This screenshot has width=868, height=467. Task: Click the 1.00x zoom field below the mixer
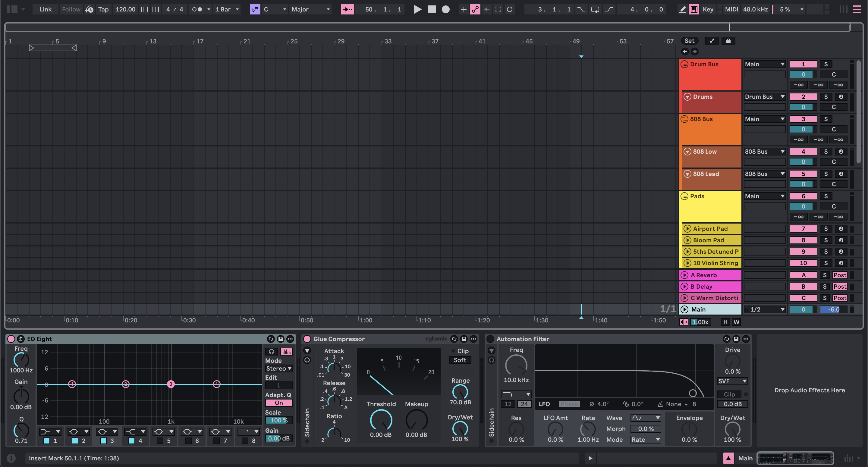pyautogui.click(x=700, y=322)
